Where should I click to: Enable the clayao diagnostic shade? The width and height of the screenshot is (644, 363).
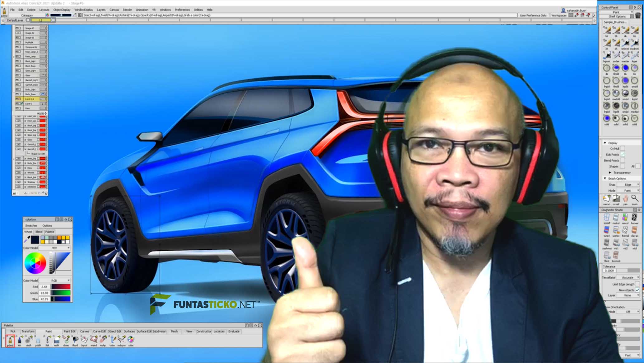click(635, 231)
